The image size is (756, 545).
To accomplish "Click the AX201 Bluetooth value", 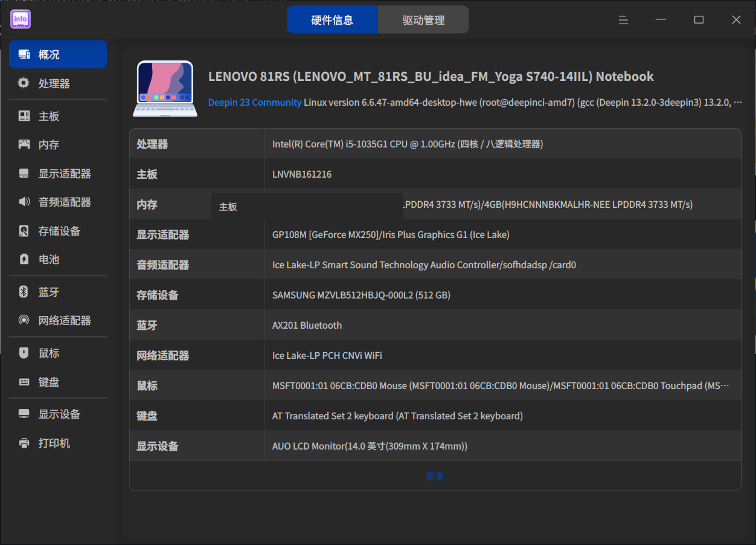I will pyautogui.click(x=307, y=325).
